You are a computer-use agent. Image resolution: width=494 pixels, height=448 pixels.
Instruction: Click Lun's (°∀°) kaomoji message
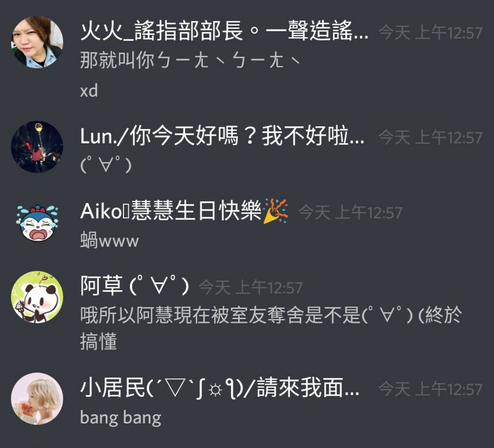(106, 166)
